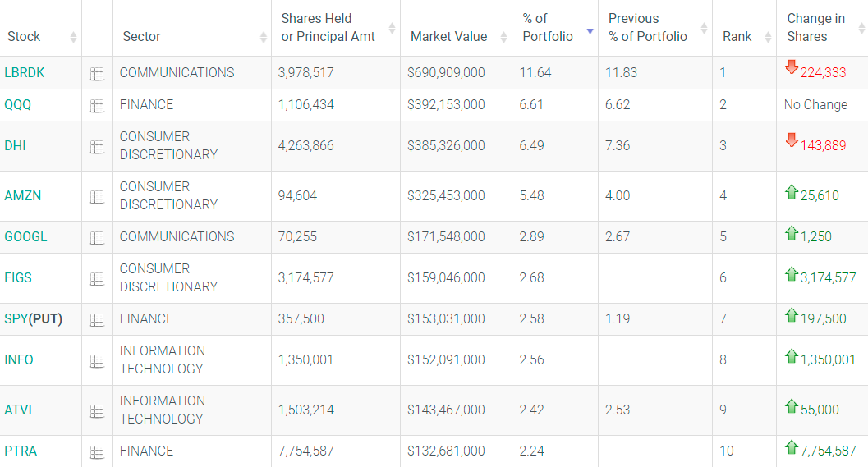868x467 pixels.
Task: Open the table icon for DHI
Action: [97, 147]
